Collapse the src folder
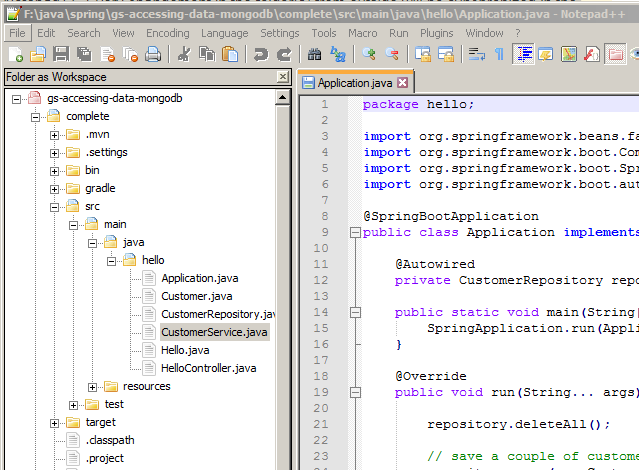639x470 pixels. 54,207
